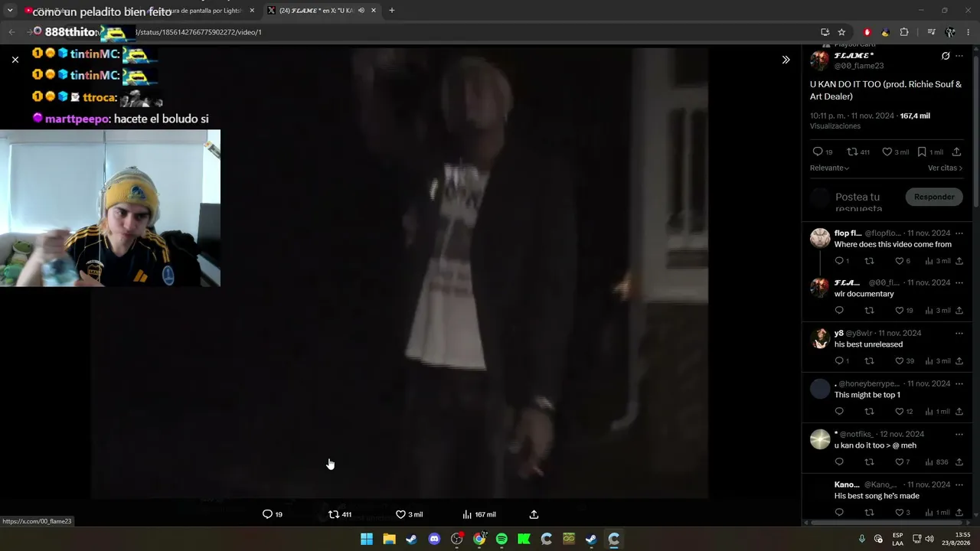Open Chrome's three-dot menu
Viewport: 980px width, 551px height.
click(969, 32)
